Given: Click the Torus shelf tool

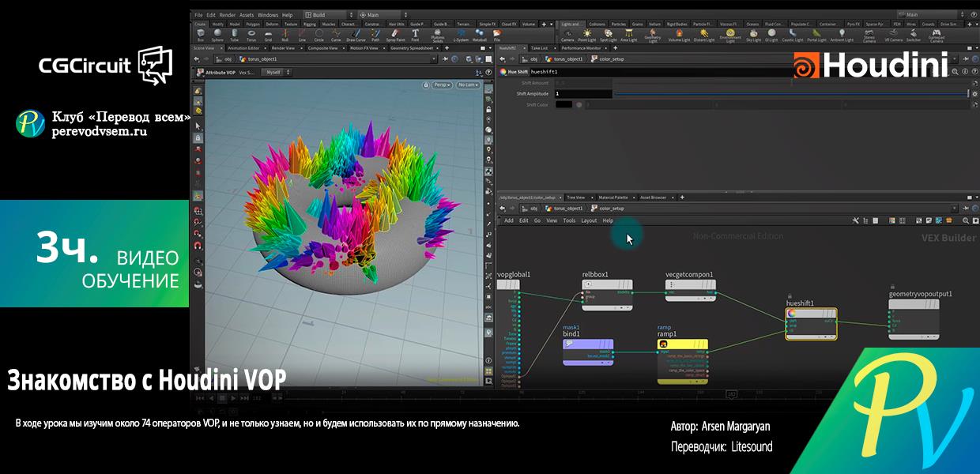Looking at the screenshot, I should [251, 35].
